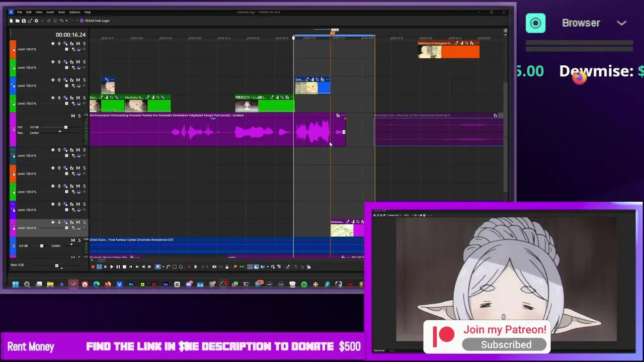The height and width of the screenshot is (362, 644).
Task: Open the Undo history dropdown arrow
Action: tap(66, 21)
